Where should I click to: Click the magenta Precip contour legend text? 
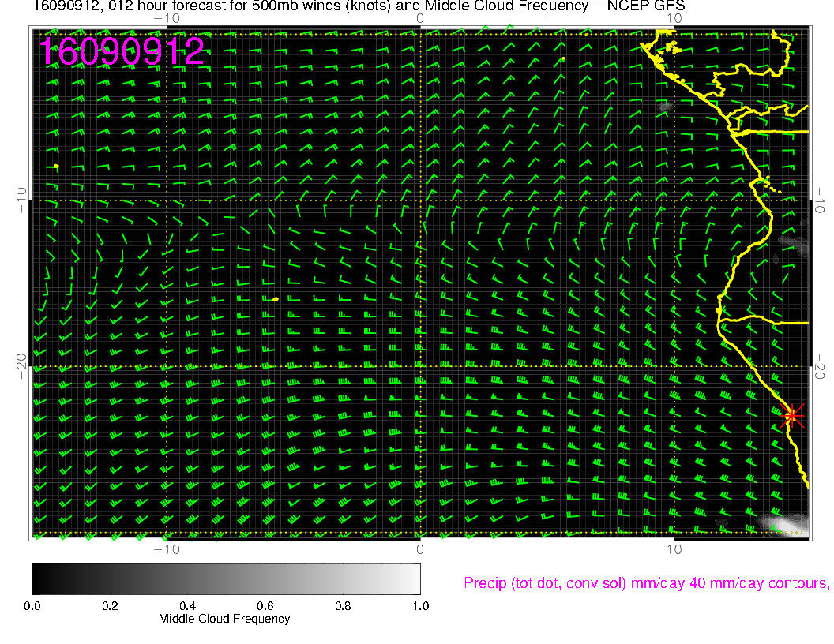tap(646, 584)
